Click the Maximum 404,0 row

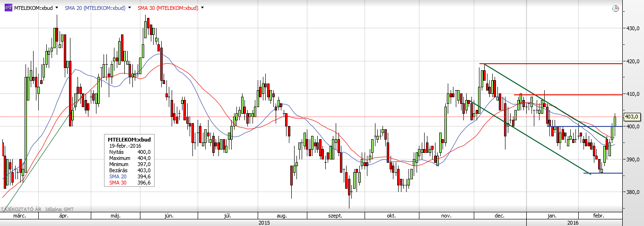point(130,158)
